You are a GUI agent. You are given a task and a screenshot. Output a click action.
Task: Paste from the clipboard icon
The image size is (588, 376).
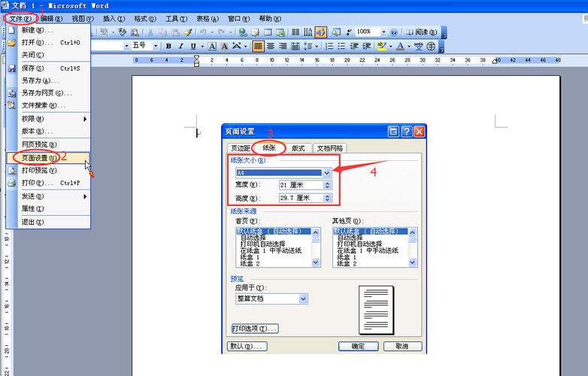175,32
